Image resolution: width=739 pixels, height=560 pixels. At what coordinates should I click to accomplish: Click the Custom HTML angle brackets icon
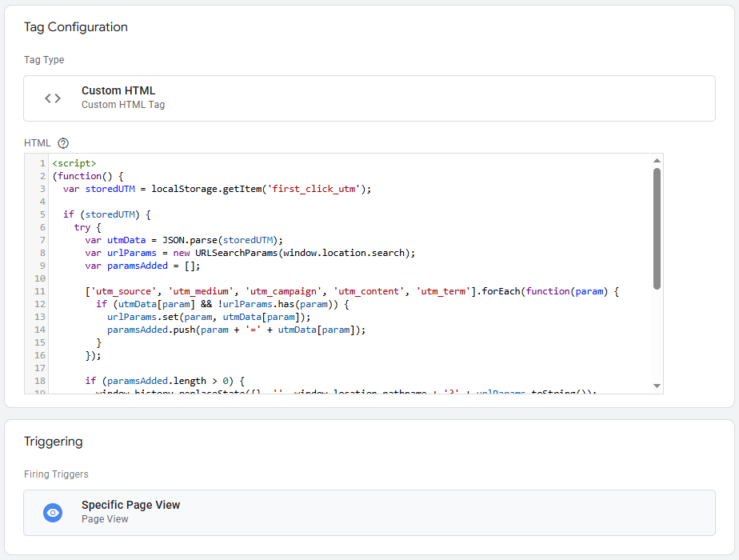(x=53, y=98)
